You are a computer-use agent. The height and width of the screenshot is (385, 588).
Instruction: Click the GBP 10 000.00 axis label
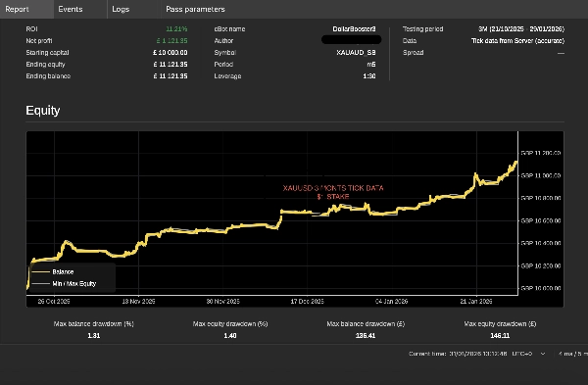pos(541,288)
